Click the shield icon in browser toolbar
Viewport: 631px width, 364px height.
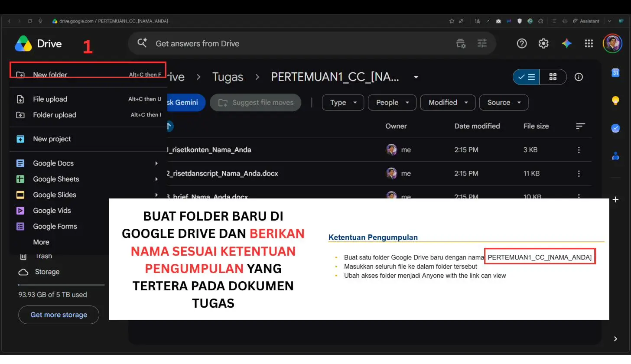point(520,21)
